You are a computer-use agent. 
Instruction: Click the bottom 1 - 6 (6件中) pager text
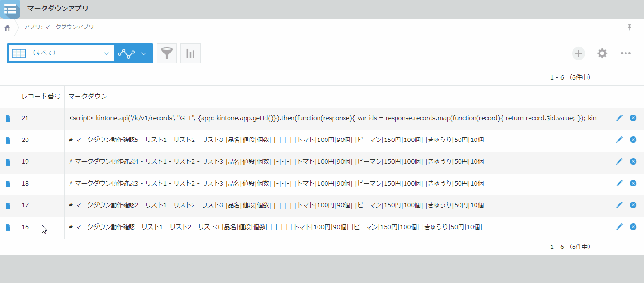click(570, 247)
